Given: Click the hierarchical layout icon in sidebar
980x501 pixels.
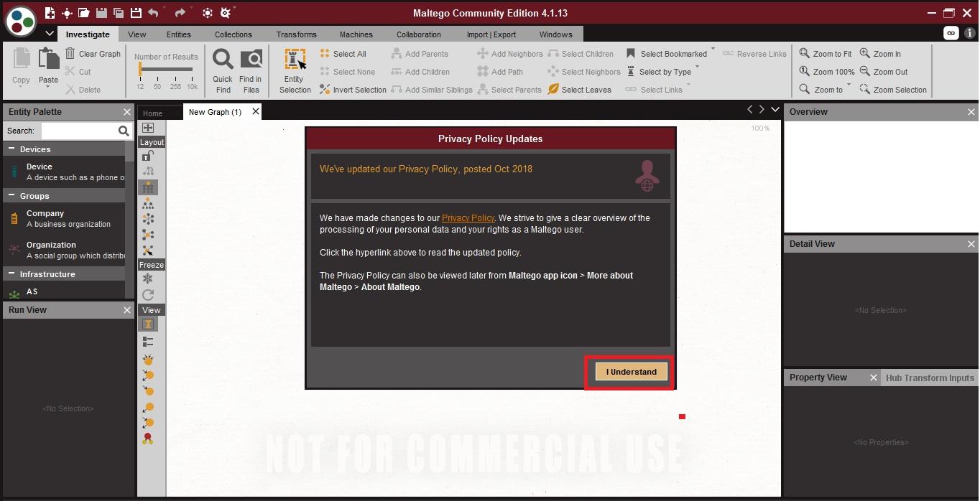Looking at the screenshot, I should point(148,204).
